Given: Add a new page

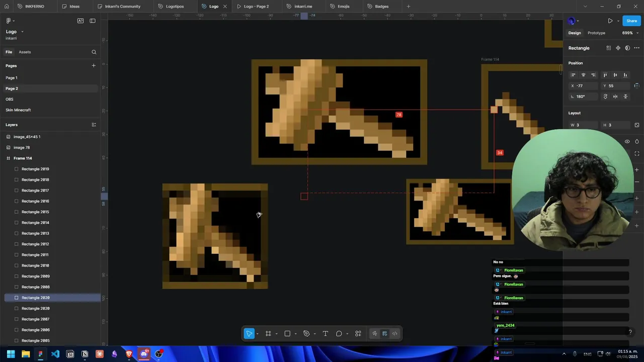Looking at the screenshot, I should point(94,65).
